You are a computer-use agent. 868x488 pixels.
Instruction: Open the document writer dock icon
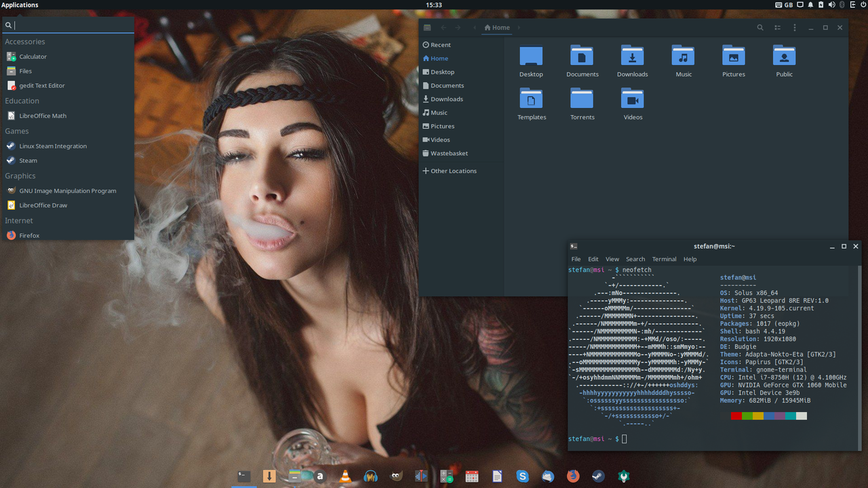[x=497, y=476]
